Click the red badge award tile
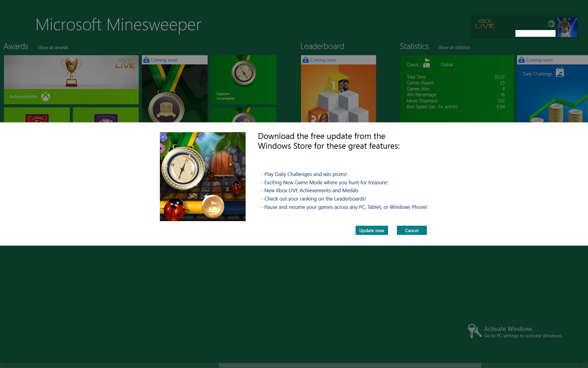 click(x=37, y=115)
